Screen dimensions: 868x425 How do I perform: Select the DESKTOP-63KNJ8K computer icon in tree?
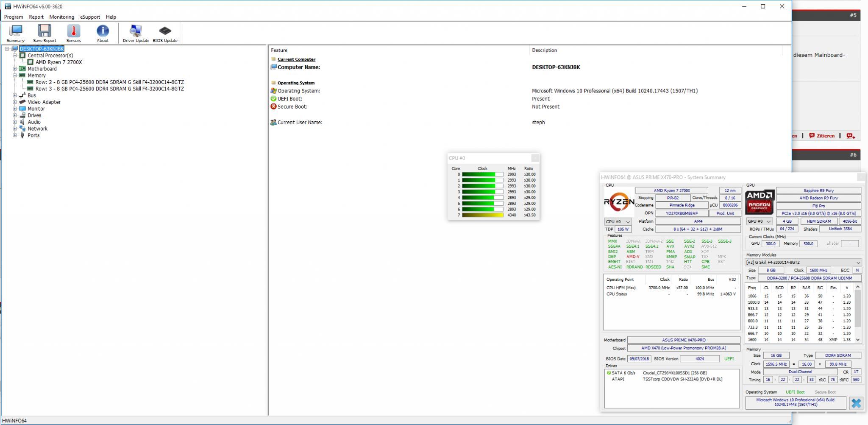(15, 49)
